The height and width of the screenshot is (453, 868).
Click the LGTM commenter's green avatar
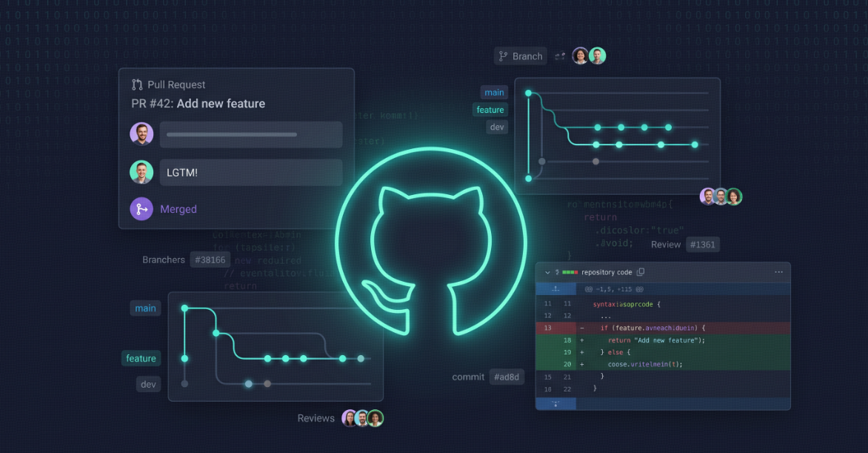pyautogui.click(x=141, y=172)
